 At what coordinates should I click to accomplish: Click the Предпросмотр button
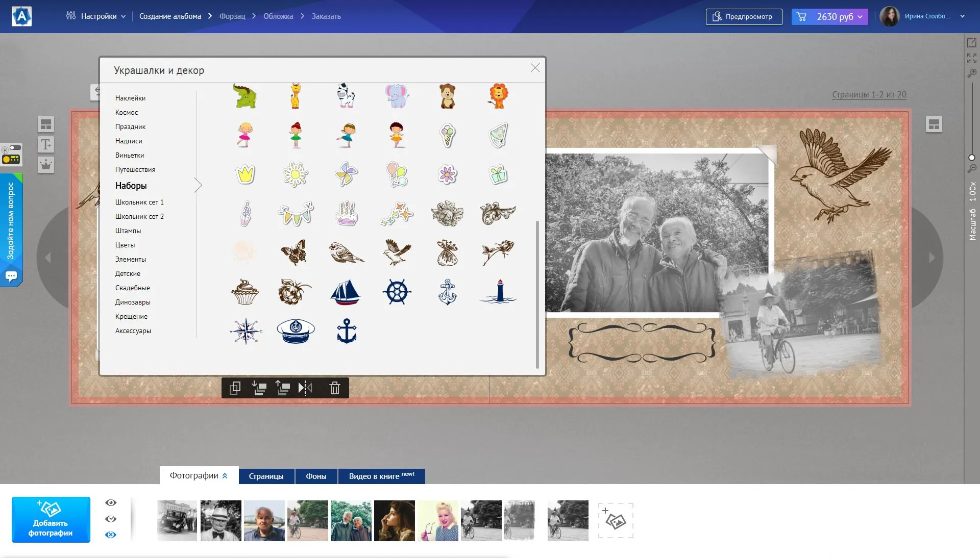tap(744, 16)
